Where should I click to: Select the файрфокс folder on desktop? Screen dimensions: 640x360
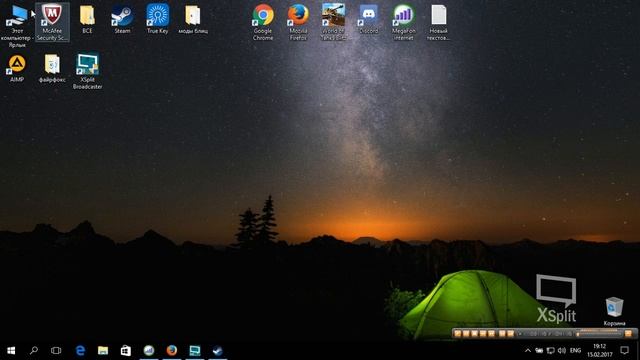52,68
